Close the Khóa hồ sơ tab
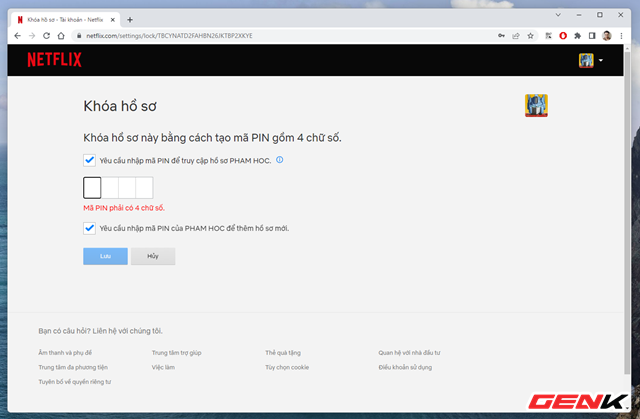The image size is (640, 419). pos(113,20)
